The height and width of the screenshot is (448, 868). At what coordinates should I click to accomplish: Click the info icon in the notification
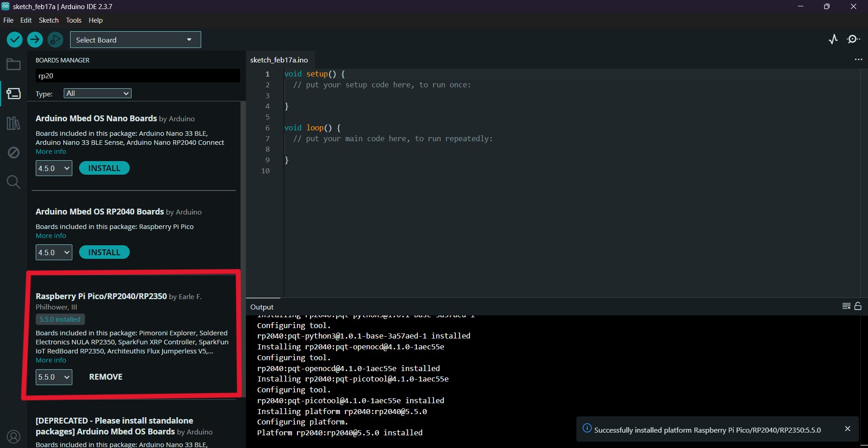click(587, 428)
